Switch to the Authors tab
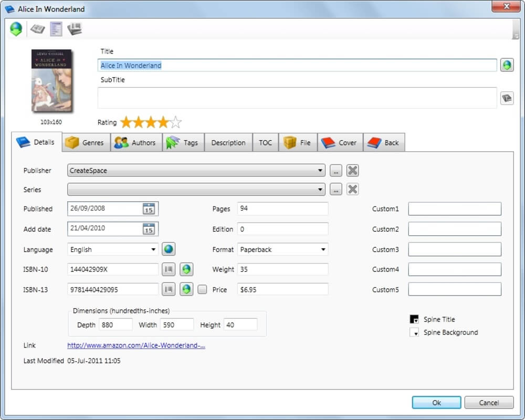 click(x=135, y=142)
